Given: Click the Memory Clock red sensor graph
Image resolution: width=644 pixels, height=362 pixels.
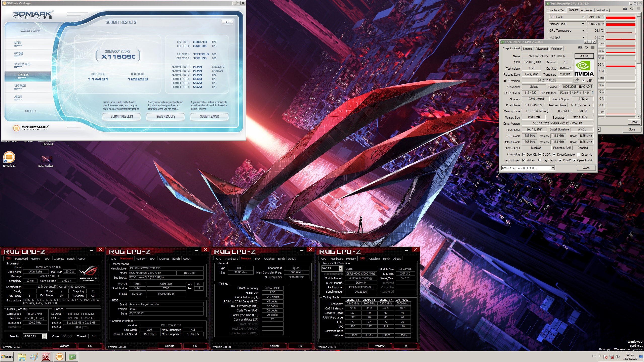Looking at the screenshot, I should [x=621, y=24].
